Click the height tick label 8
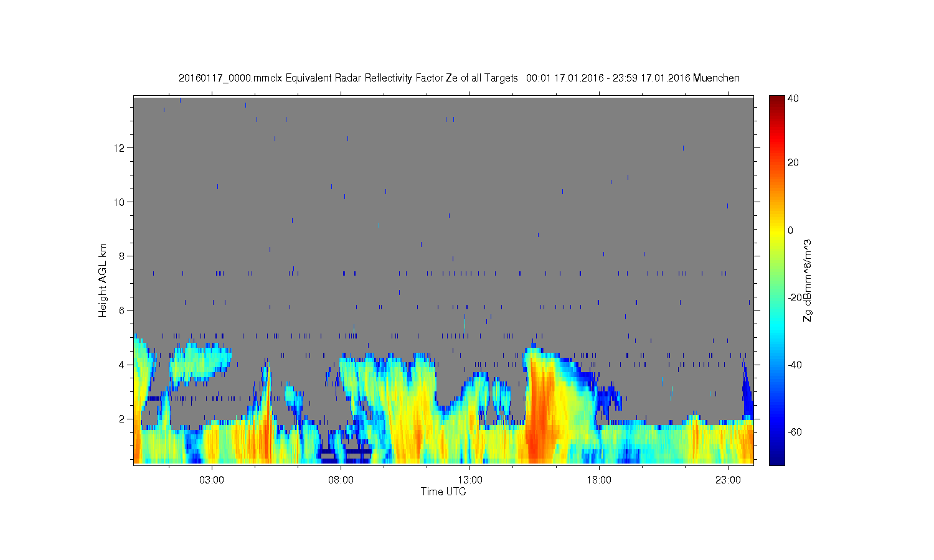934x560 pixels. click(x=123, y=256)
